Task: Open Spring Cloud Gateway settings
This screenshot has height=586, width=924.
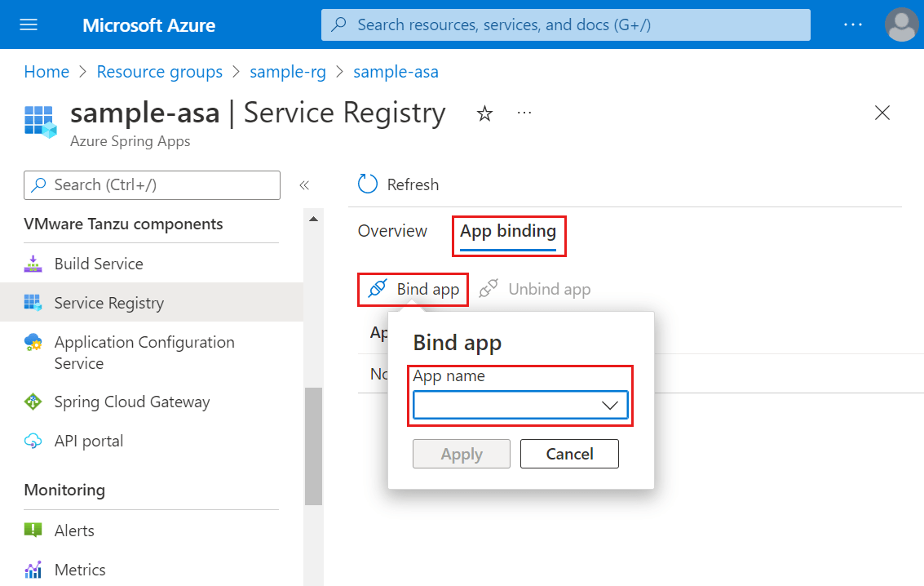Action: [131, 401]
